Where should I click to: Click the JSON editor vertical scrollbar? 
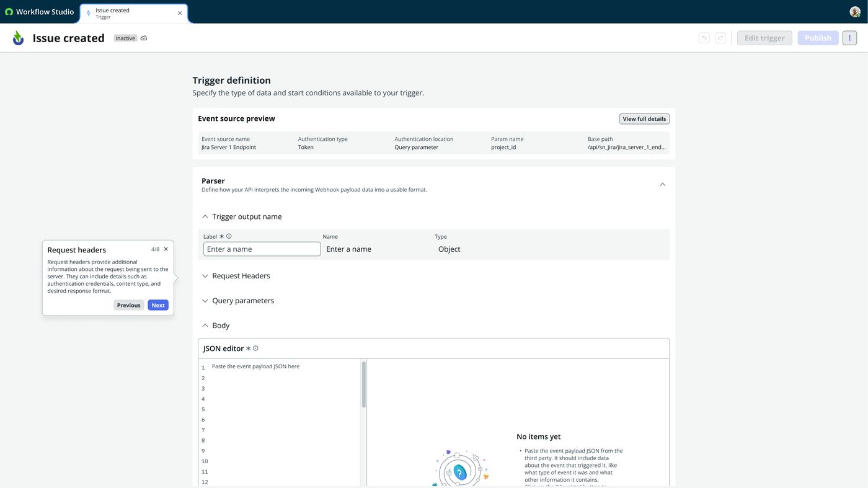coord(363,384)
